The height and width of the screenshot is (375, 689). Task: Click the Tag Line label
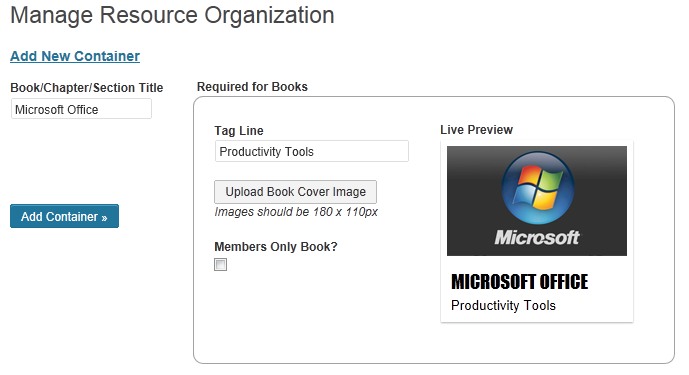[239, 131]
